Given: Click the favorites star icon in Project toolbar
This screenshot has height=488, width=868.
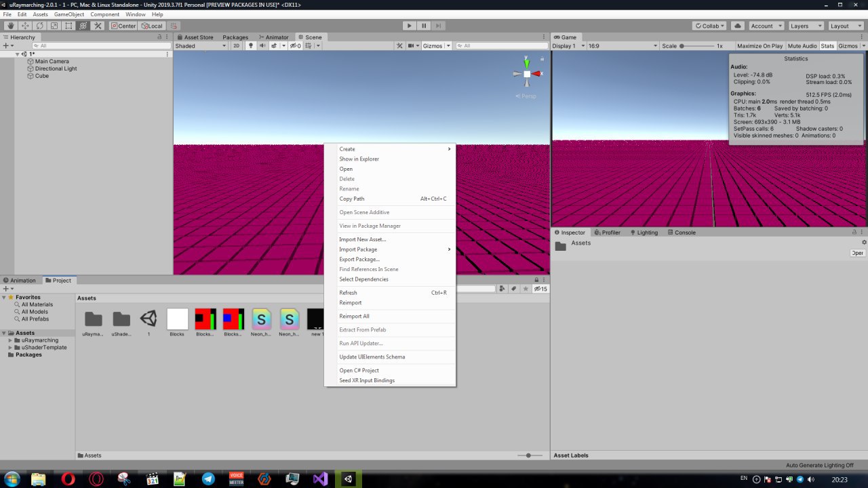Looking at the screenshot, I should [x=526, y=289].
